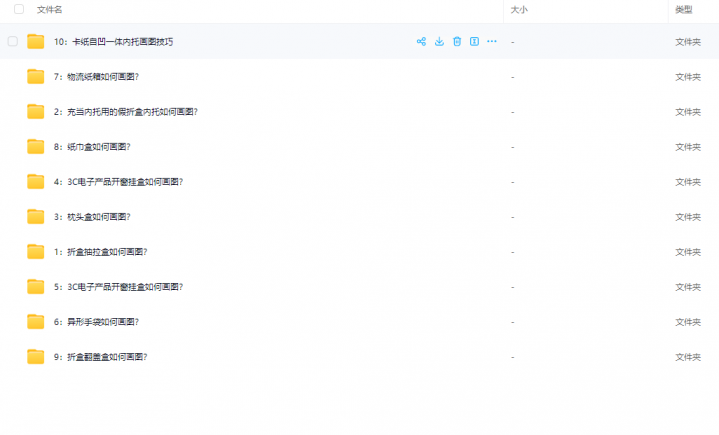Click the share icon on the hovered row

pos(421,42)
